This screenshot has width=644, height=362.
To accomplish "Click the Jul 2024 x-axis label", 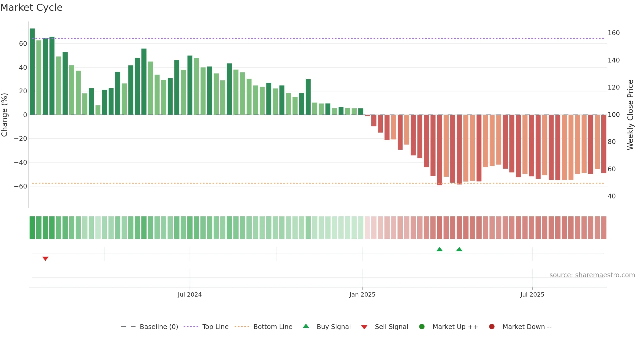I will (x=190, y=295).
